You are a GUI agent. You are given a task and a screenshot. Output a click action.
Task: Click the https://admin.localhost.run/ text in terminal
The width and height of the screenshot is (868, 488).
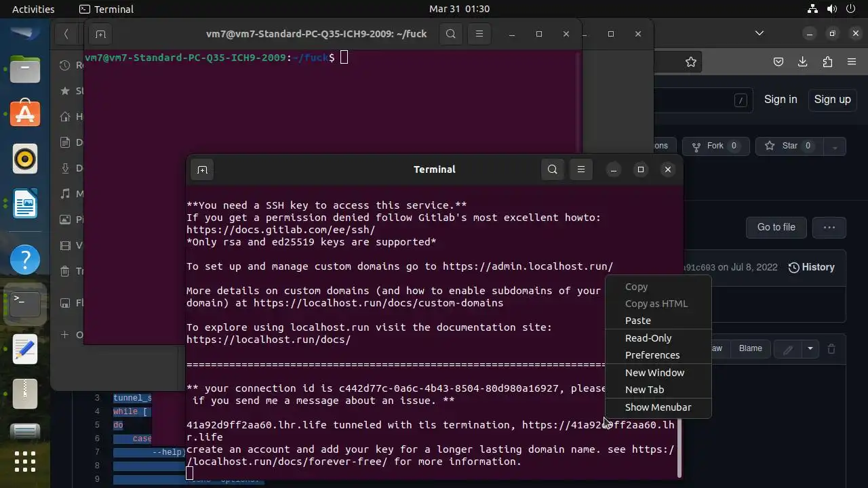pos(528,266)
